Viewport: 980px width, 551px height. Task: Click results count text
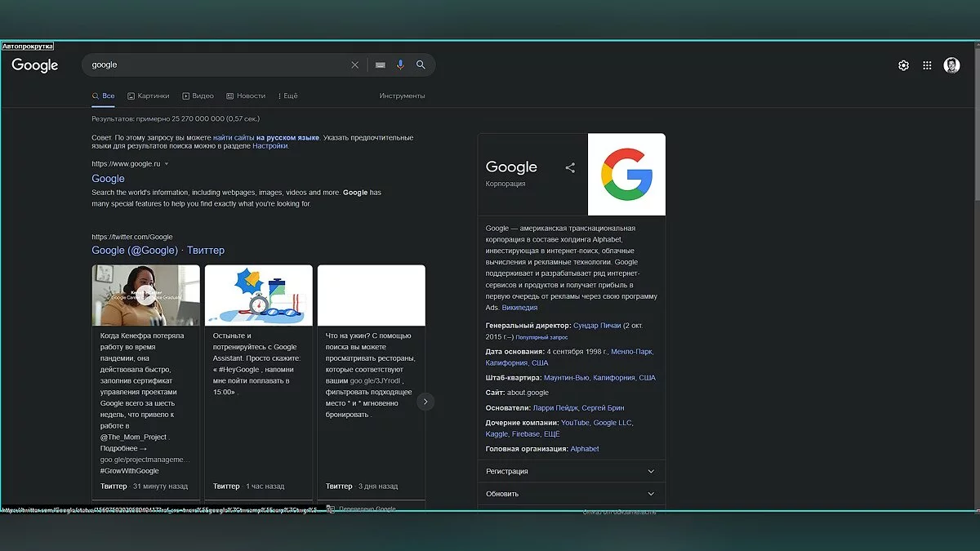tap(176, 119)
